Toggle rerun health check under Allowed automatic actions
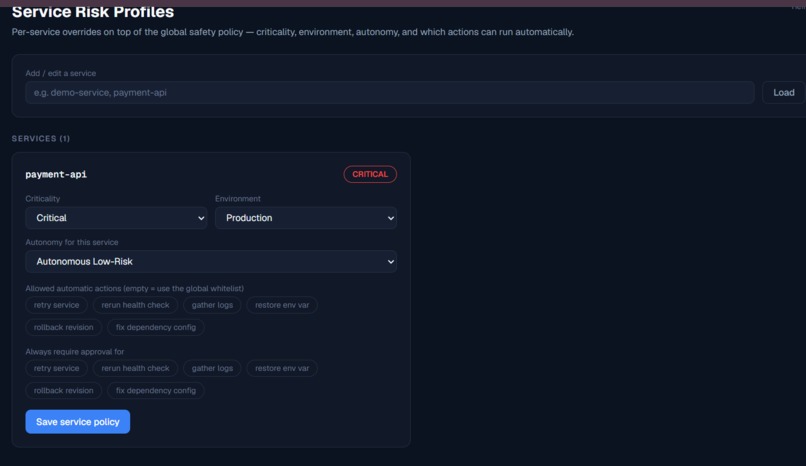Screen dimensions: 806x466 (135, 305)
